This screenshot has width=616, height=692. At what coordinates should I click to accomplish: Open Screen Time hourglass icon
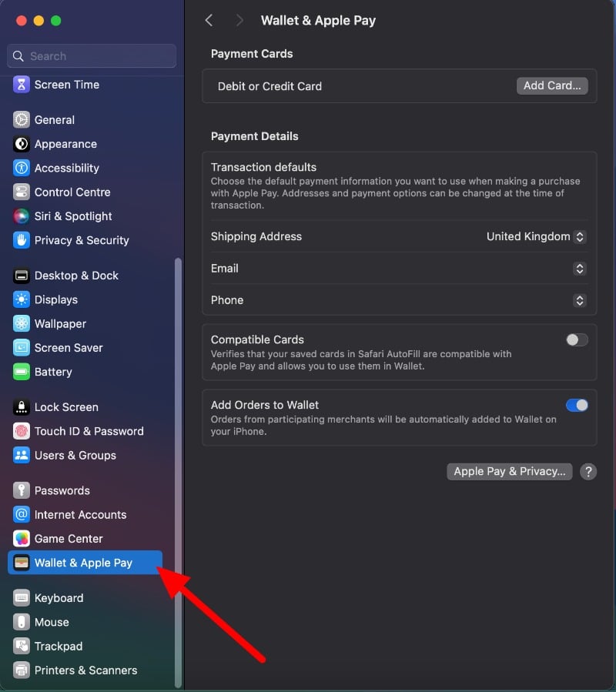click(x=22, y=85)
